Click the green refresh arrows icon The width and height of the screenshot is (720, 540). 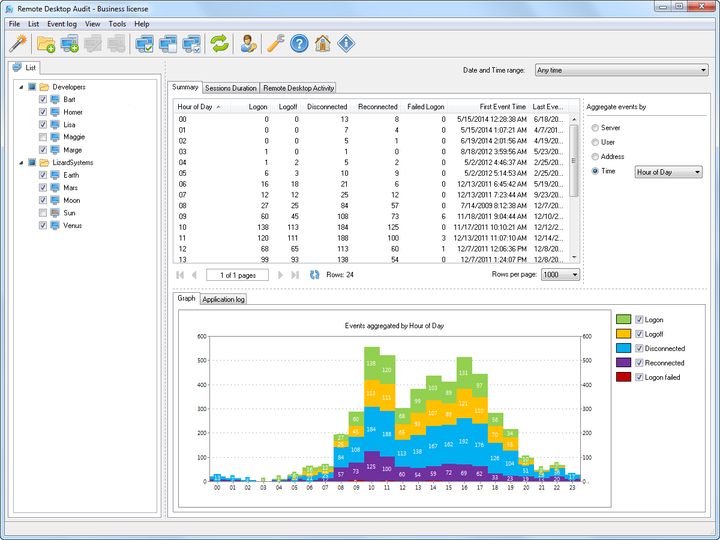pyautogui.click(x=219, y=44)
